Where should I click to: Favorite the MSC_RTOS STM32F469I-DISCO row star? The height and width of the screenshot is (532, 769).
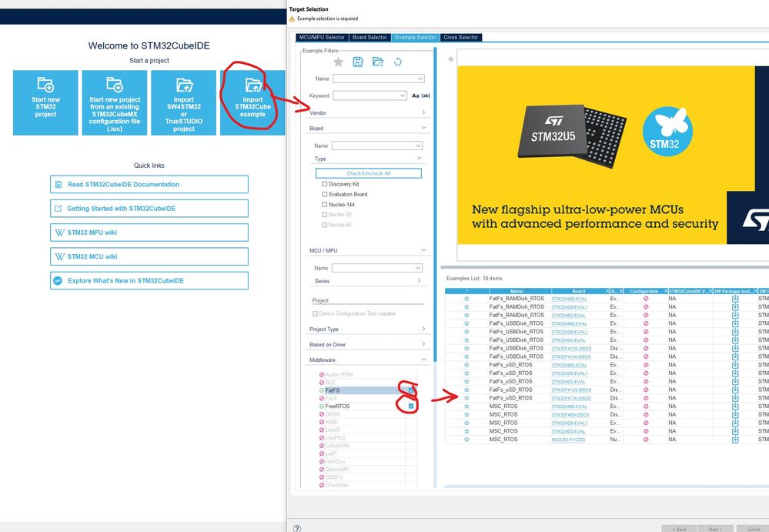[x=466, y=415]
